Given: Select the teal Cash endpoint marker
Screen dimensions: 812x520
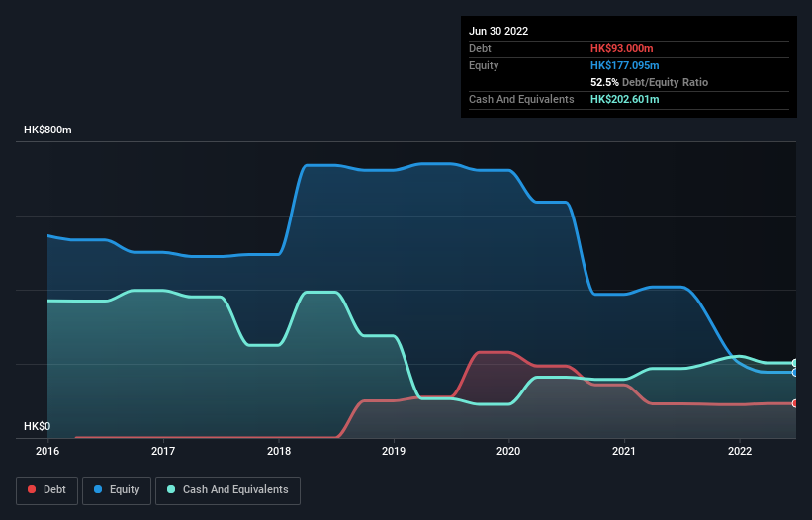Looking at the screenshot, I should (795, 363).
